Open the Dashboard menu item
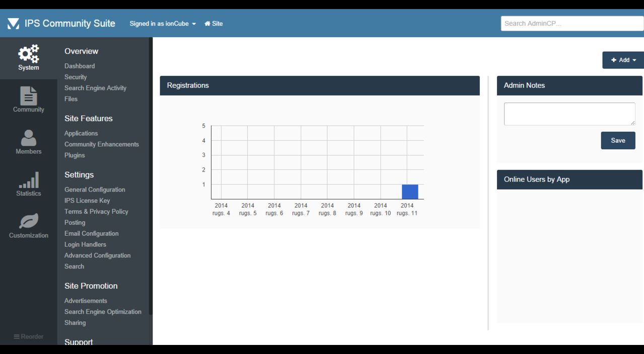Screen dimensions: 644x354 pos(80,66)
